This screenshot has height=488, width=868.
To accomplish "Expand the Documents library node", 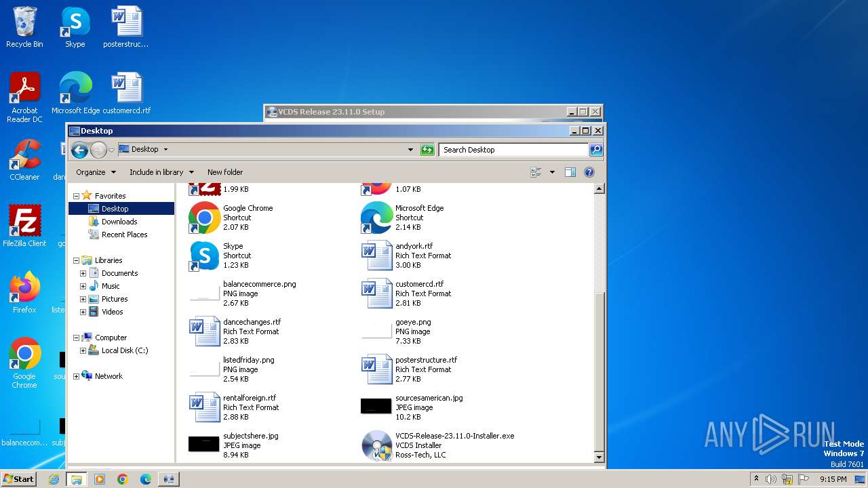I will click(83, 273).
